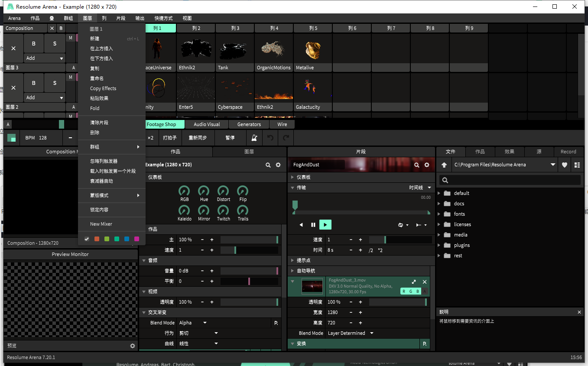Open composition panel search magnifier

(268, 165)
